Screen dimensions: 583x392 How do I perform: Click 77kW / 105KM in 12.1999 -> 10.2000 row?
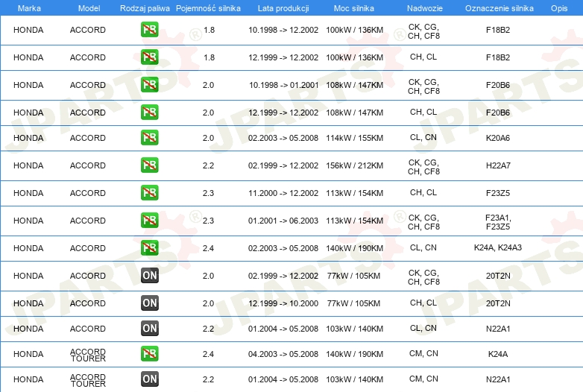click(x=353, y=303)
